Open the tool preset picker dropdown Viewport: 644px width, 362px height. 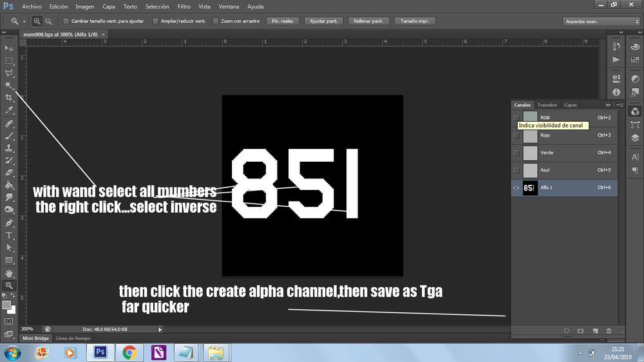pos(24,21)
